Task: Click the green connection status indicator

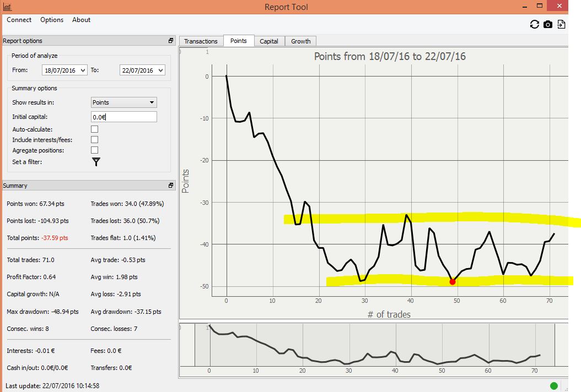Action: 554,385
